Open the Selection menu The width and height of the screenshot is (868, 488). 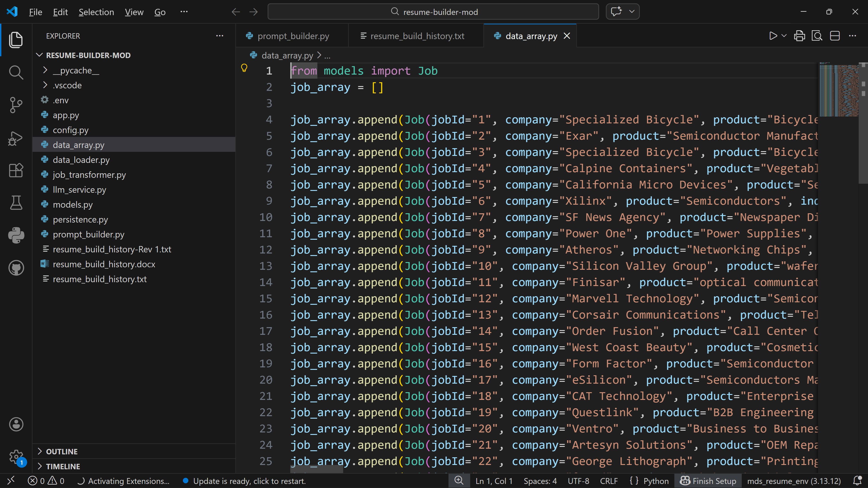(96, 12)
